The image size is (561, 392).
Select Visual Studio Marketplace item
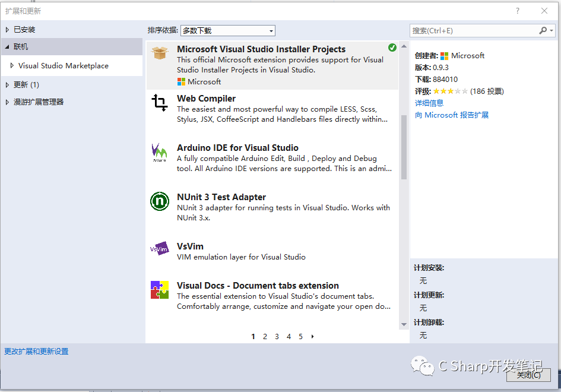[x=64, y=66]
